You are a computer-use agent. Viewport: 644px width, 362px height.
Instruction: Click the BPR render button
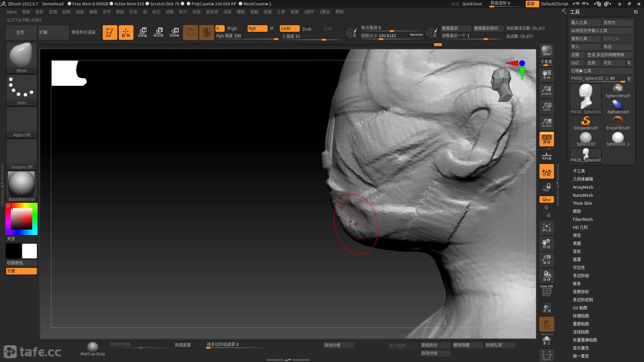(x=546, y=51)
